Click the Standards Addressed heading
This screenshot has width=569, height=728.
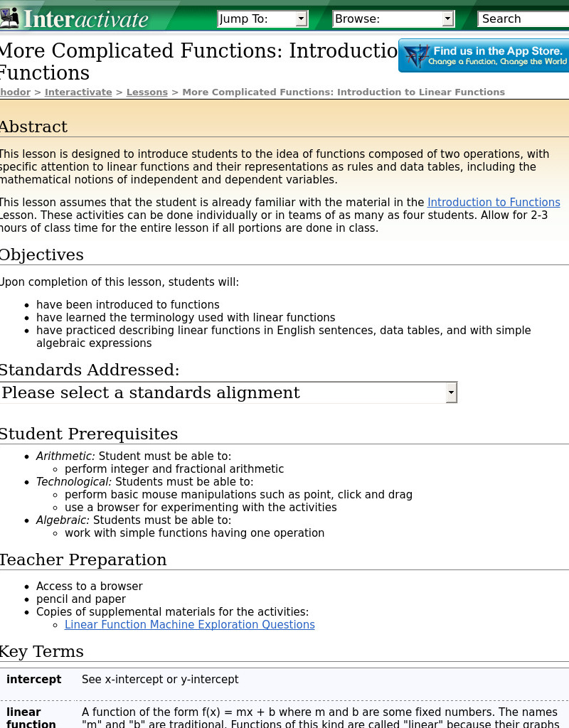pyautogui.click(x=90, y=370)
